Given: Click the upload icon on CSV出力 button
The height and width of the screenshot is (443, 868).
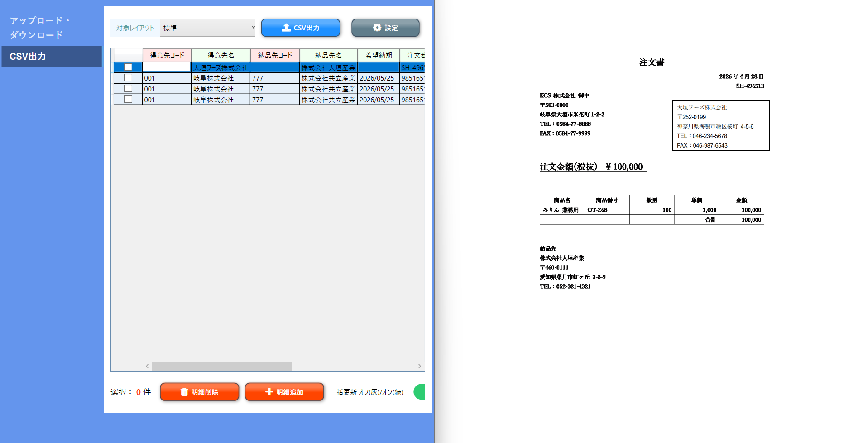Looking at the screenshot, I should [x=286, y=28].
